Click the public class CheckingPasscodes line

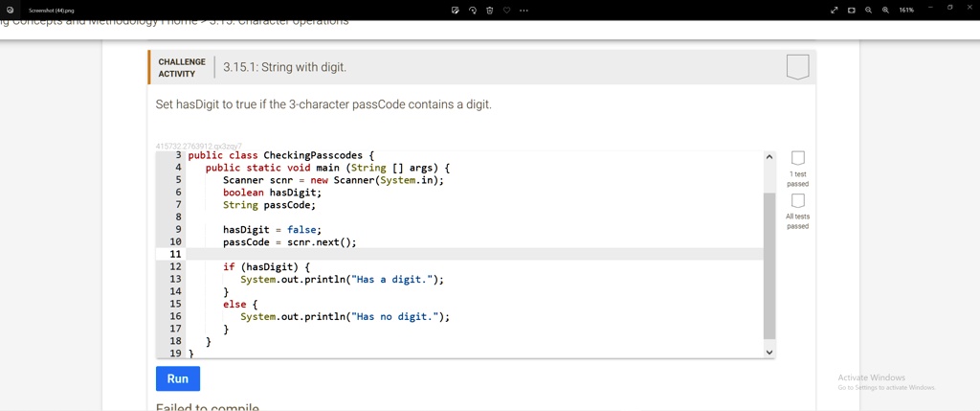[280, 155]
